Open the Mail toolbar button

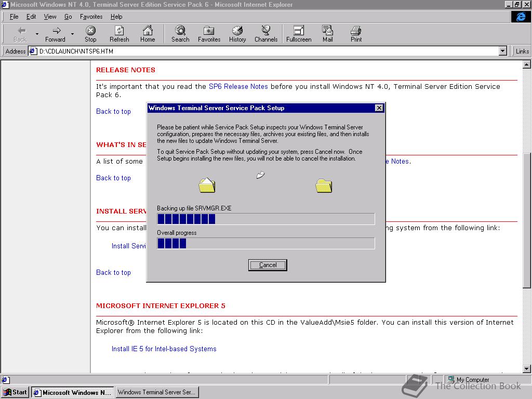(x=327, y=34)
